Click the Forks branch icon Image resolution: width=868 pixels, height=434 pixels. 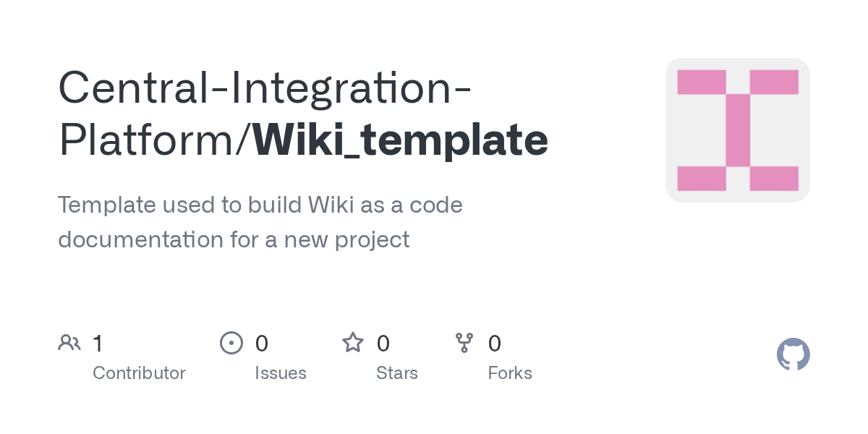click(x=464, y=343)
